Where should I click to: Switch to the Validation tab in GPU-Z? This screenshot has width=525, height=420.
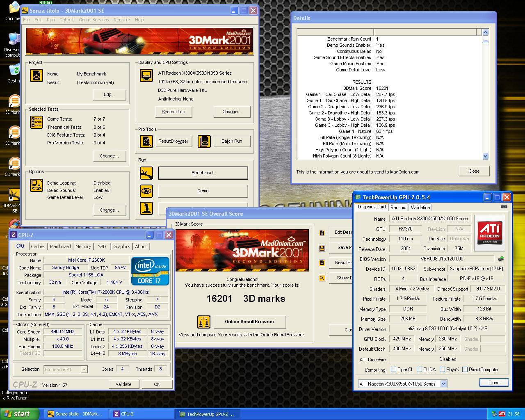pyautogui.click(x=420, y=208)
